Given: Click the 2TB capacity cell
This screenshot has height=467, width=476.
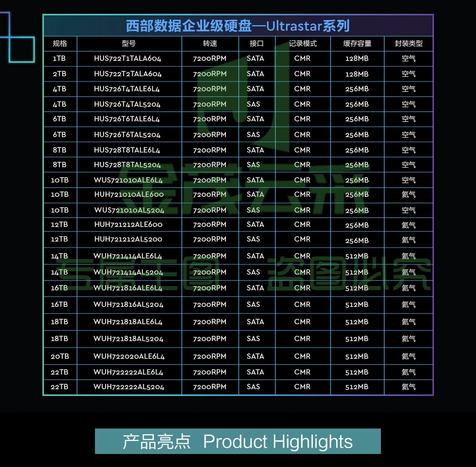Looking at the screenshot, I should click(x=59, y=74).
